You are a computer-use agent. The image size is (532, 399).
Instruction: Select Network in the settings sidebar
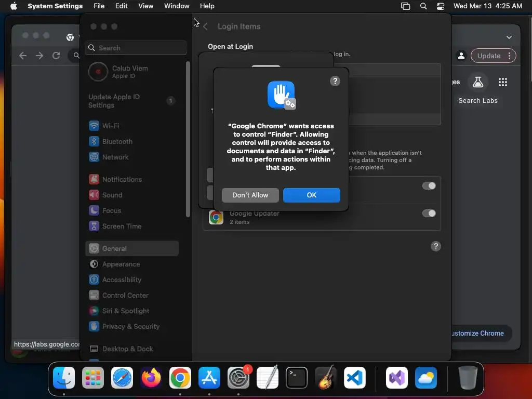131,157
